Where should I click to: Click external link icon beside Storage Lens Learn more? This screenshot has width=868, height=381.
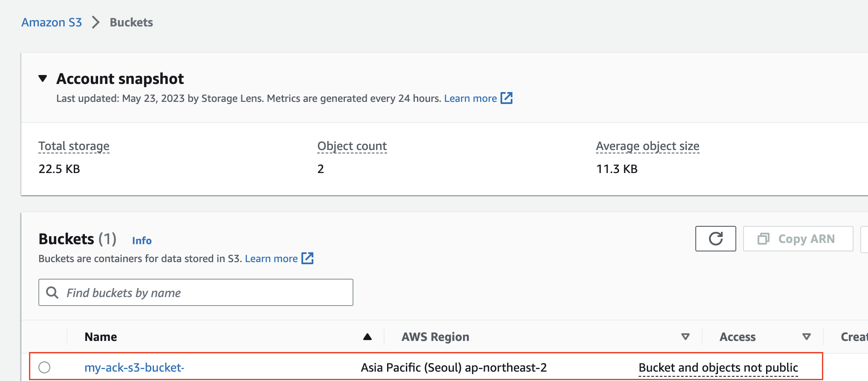click(x=506, y=98)
